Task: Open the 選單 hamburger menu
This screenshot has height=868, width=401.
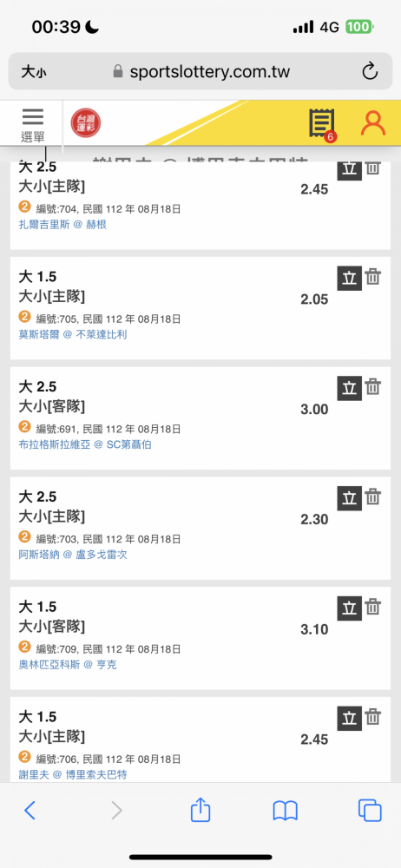Action: point(33,126)
